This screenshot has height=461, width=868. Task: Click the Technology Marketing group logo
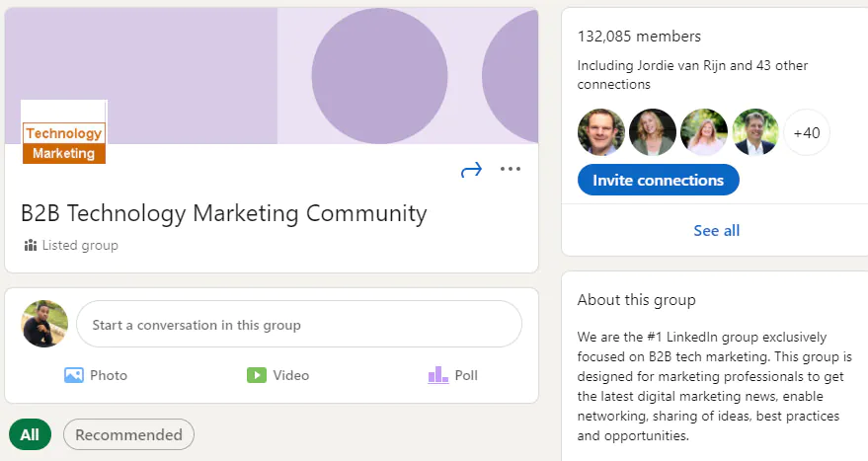coord(63,132)
